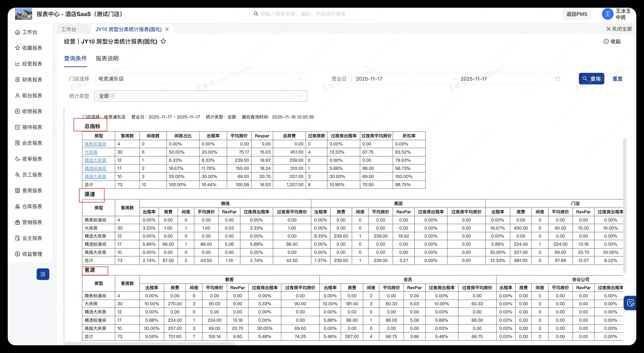This screenshot has width=644, height=353.
Task: Click the calendar icon in date range
Action: click(557, 79)
